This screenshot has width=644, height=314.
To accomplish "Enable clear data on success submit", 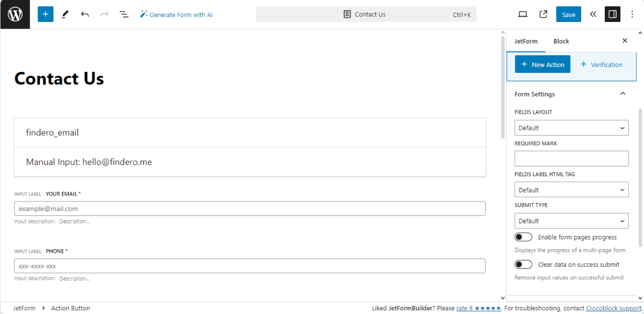I will 523,264.
